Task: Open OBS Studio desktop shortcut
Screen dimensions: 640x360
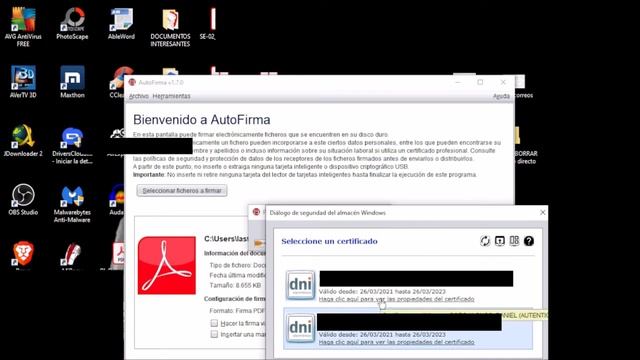Action: tap(23, 199)
